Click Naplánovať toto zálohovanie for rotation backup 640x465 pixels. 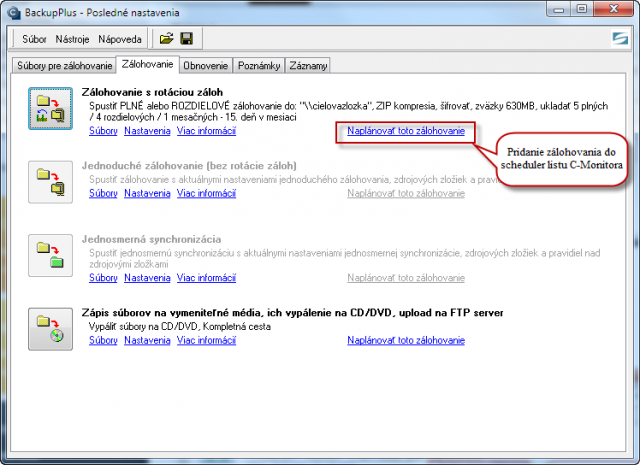[406, 131]
